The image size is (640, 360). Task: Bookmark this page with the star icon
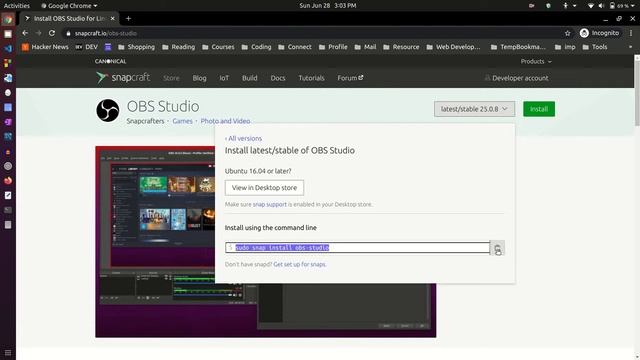coord(567,33)
